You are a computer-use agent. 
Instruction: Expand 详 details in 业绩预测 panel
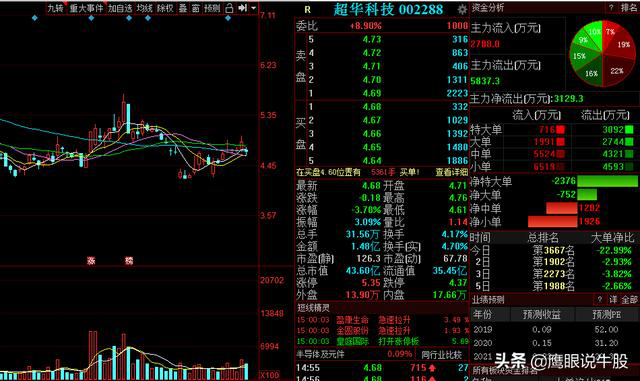[x=613, y=299]
